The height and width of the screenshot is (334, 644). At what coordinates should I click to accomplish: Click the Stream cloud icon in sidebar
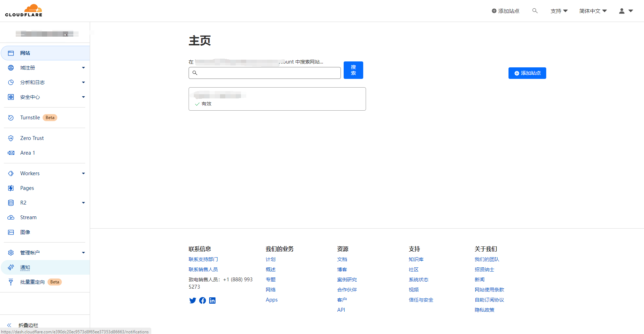[x=11, y=217]
